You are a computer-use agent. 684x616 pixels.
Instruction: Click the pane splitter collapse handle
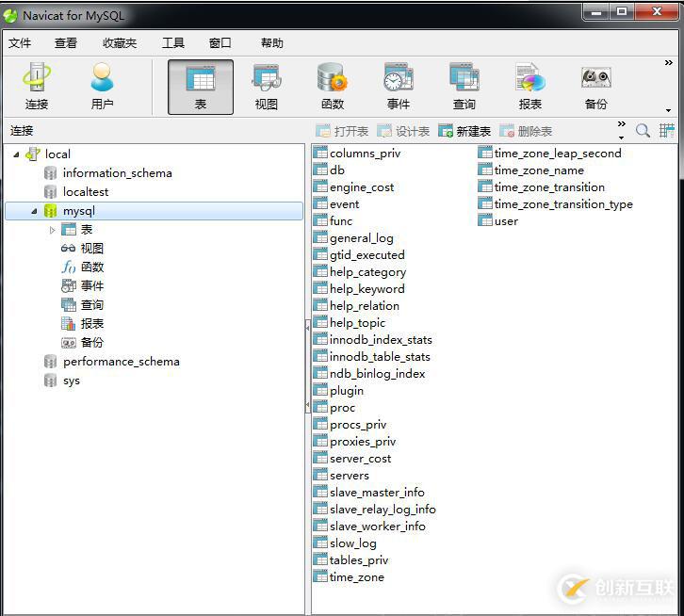[x=307, y=366]
